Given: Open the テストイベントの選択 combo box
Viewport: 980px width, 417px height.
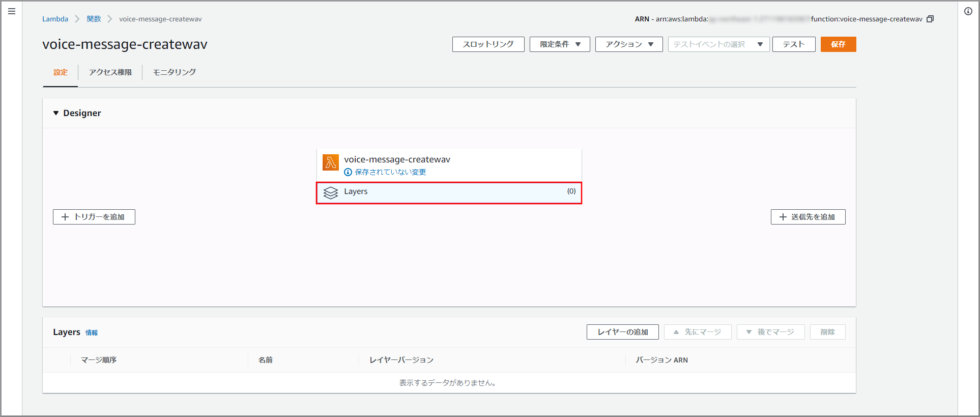Looking at the screenshot, I should 718,44.
